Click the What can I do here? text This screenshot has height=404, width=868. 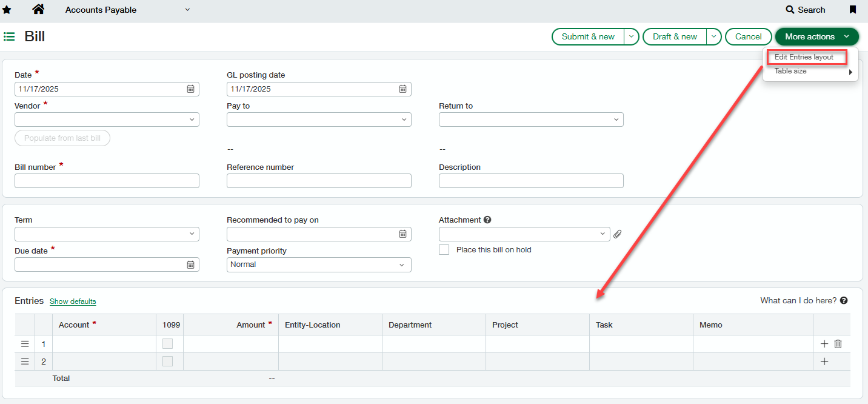pos(798,301)
